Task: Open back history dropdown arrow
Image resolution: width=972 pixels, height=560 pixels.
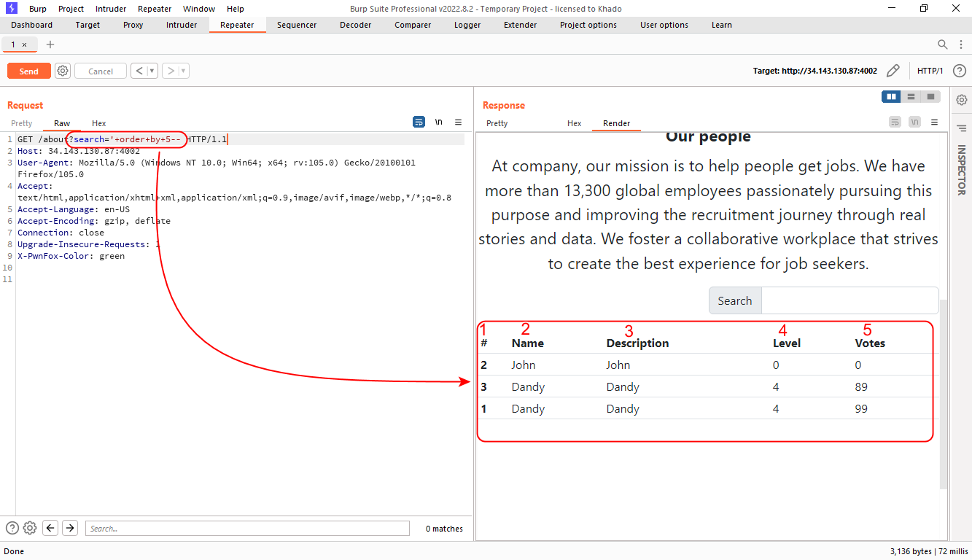Action: (152, 71)
